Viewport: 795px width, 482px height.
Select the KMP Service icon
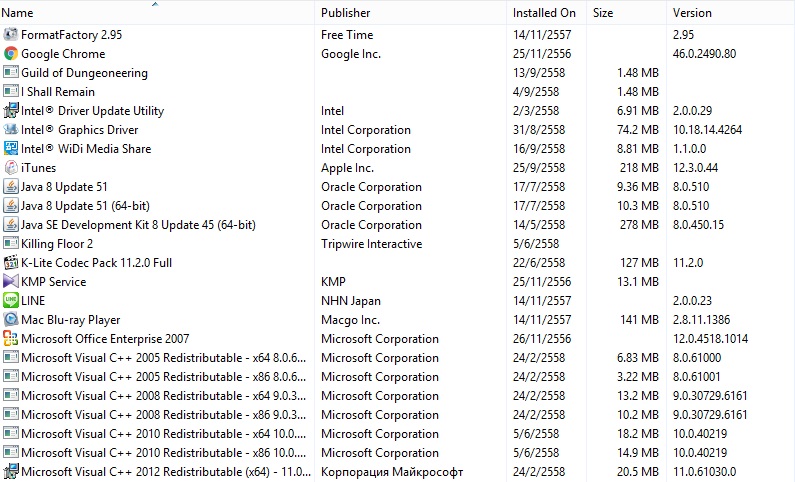tap(11, 282)
